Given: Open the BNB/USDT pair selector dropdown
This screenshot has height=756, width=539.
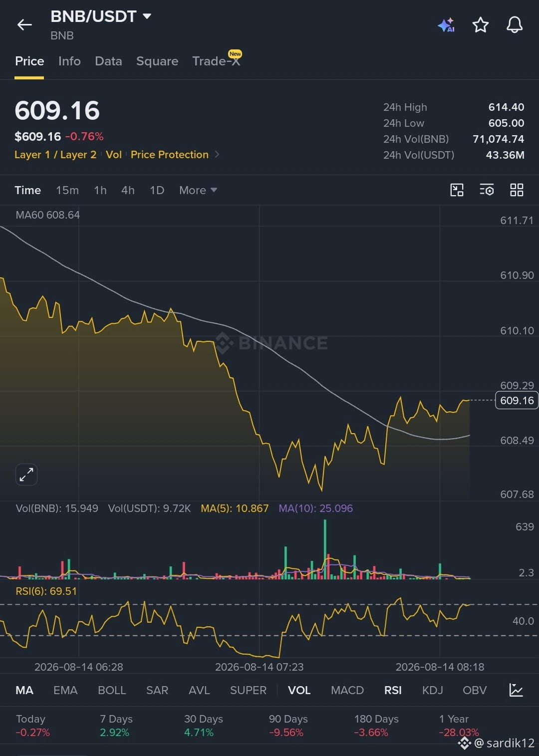Looking at the screenshot, I should (x=101, y=16).
